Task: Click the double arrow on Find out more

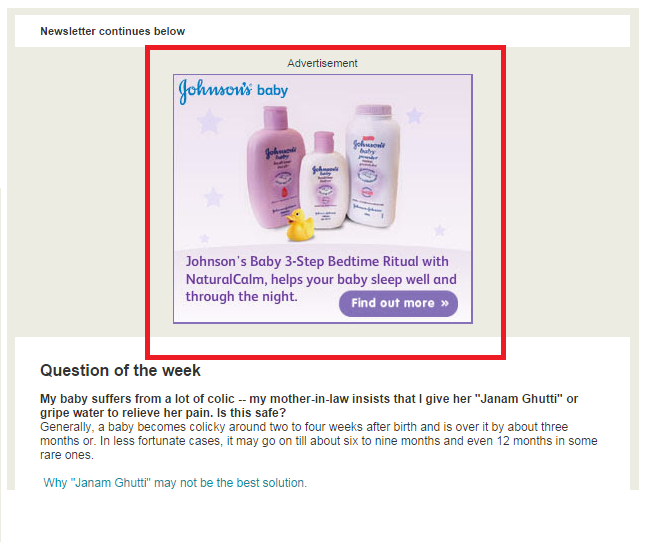Action: coord(445,304)
